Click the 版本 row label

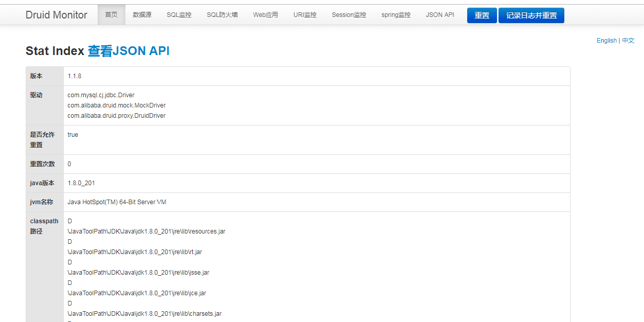tap(36, 76)
